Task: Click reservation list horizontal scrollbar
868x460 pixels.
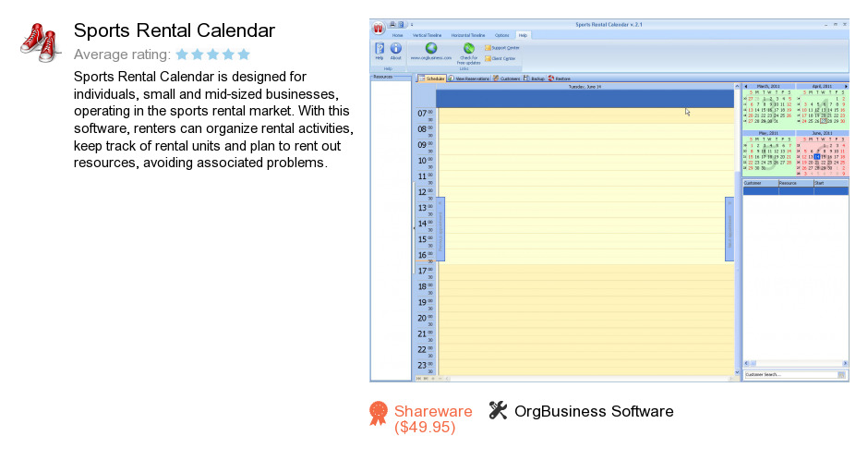Action: 795,363
